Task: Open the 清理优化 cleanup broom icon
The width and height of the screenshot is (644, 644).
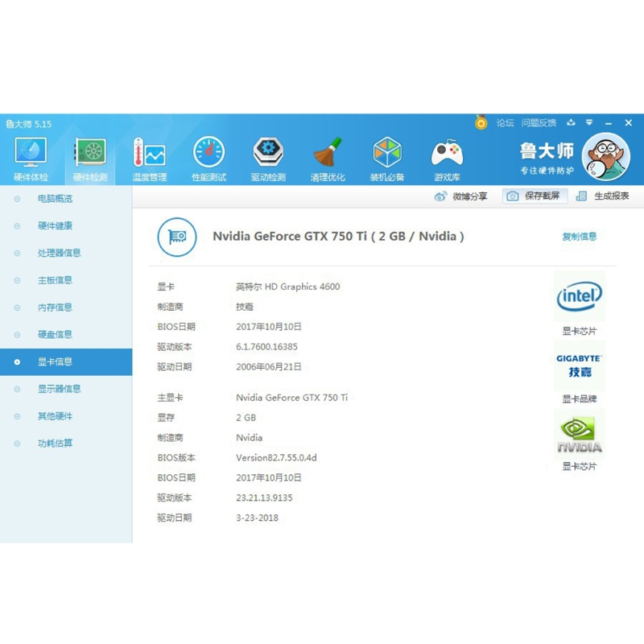Action: point(328,159)
